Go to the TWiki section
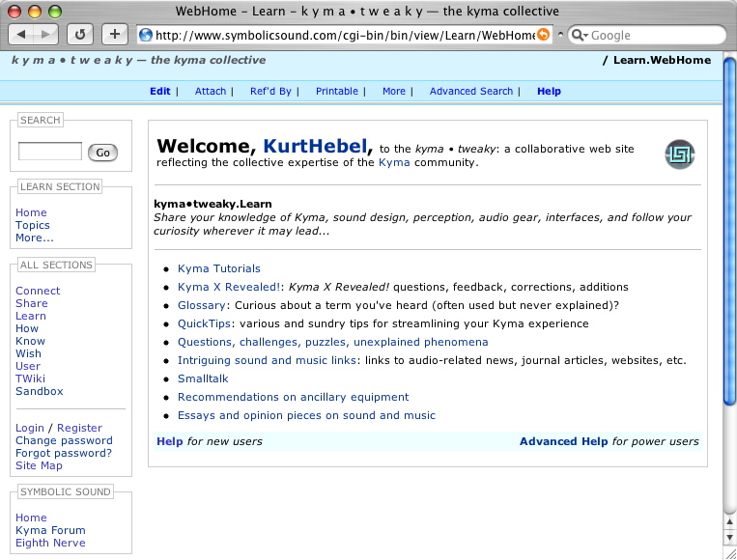 30,378
